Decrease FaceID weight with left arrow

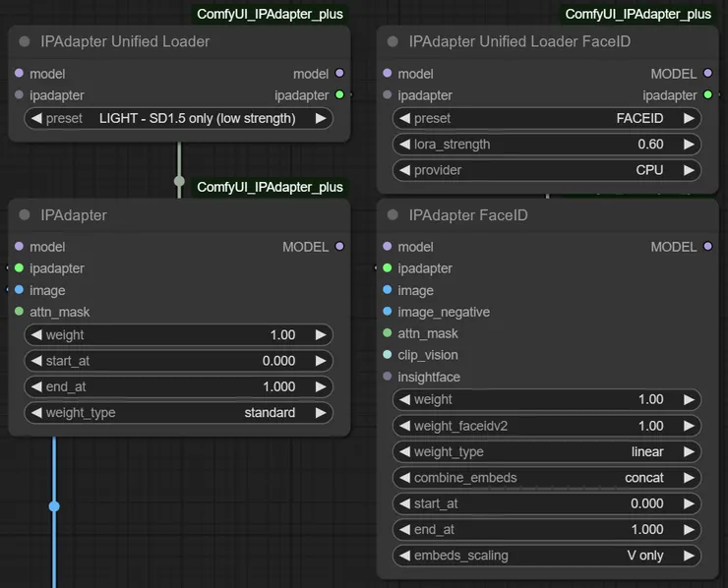[x=404, y=399]
